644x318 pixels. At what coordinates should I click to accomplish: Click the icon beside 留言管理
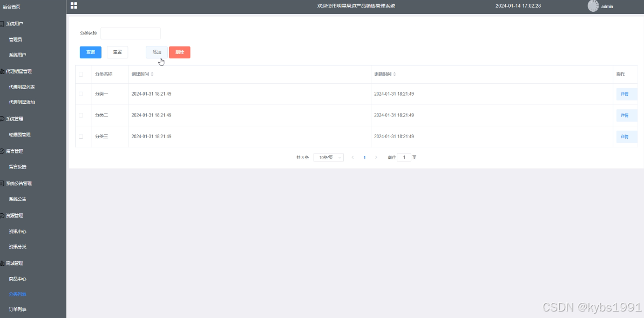pyautogui.click(x=2, y=151)
